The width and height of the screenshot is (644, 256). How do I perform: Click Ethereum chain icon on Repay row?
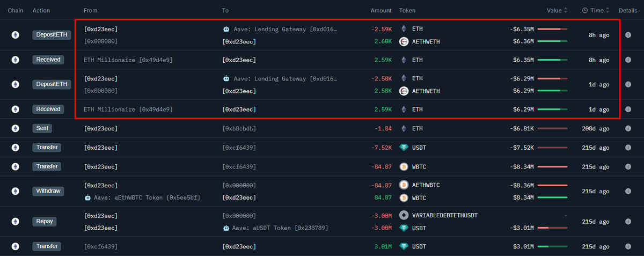tap(16, 221)
